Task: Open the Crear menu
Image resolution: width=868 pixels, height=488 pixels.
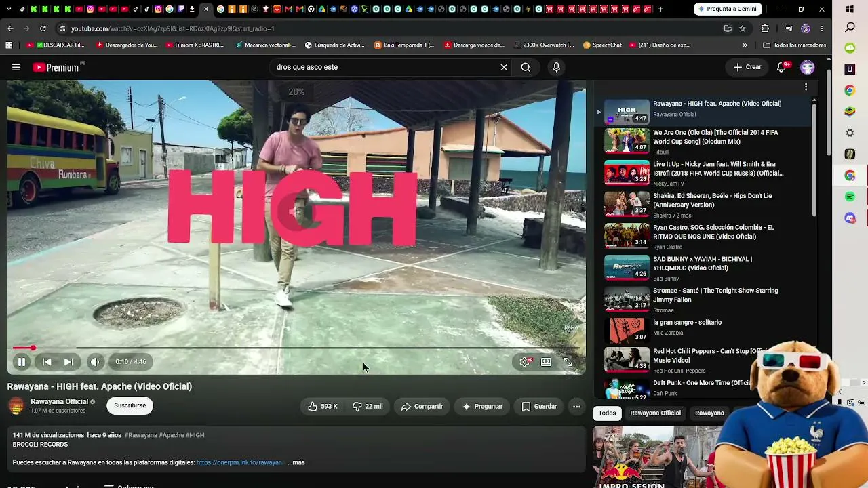Action: click(x=747, y=67)
